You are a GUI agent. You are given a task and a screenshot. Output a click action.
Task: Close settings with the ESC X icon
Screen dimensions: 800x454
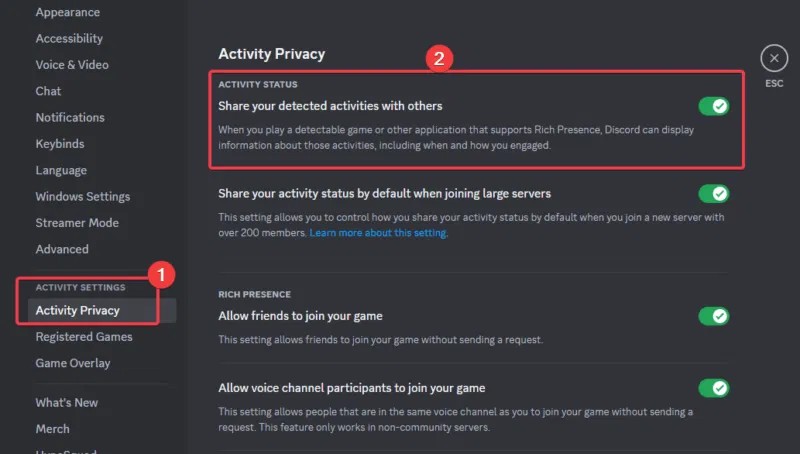pyautogui.click(x=774, y=58)
